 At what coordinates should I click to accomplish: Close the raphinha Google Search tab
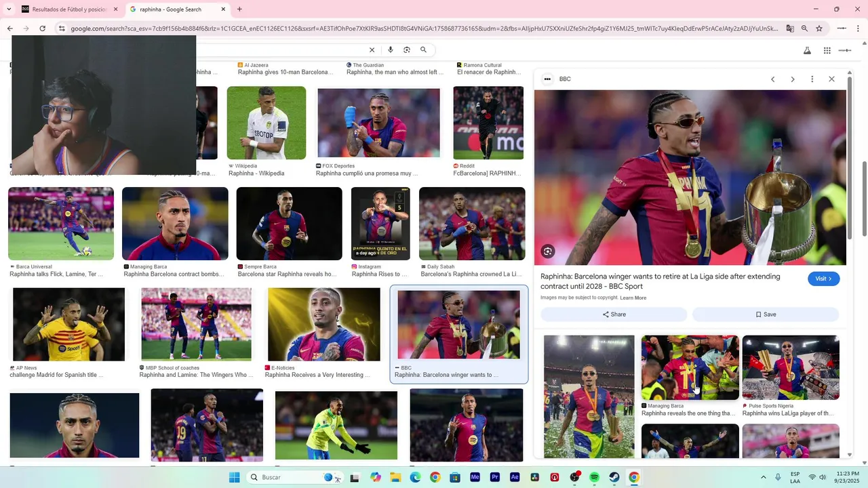223,9
